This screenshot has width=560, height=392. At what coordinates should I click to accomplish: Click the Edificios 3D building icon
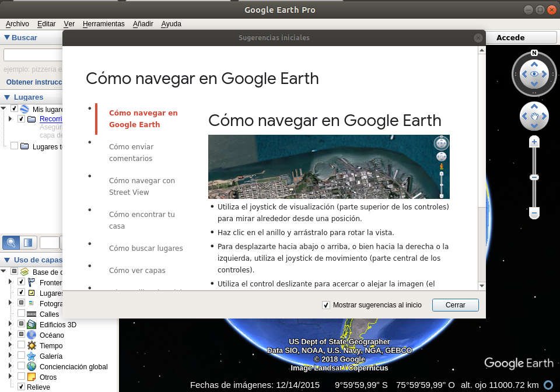[x=32, y=324]
